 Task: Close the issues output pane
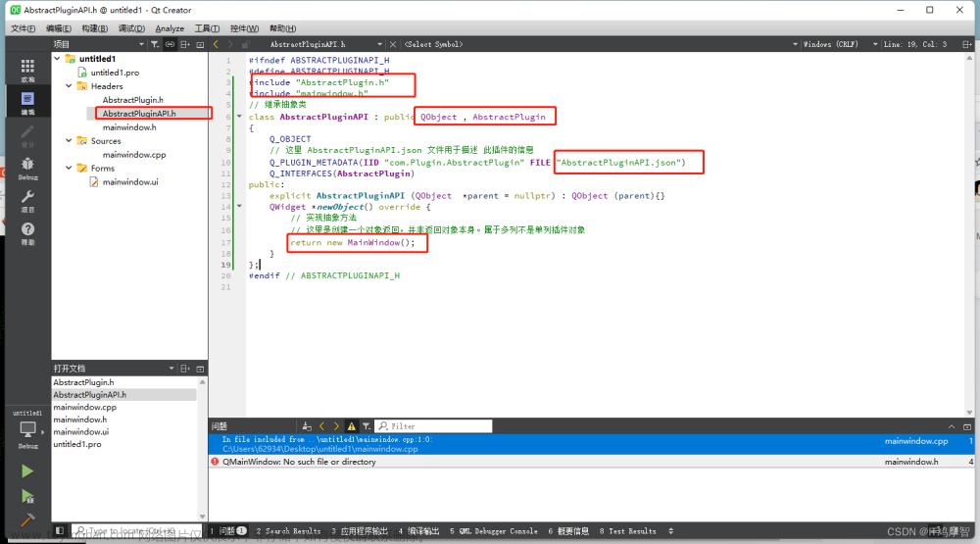point(967,426)
